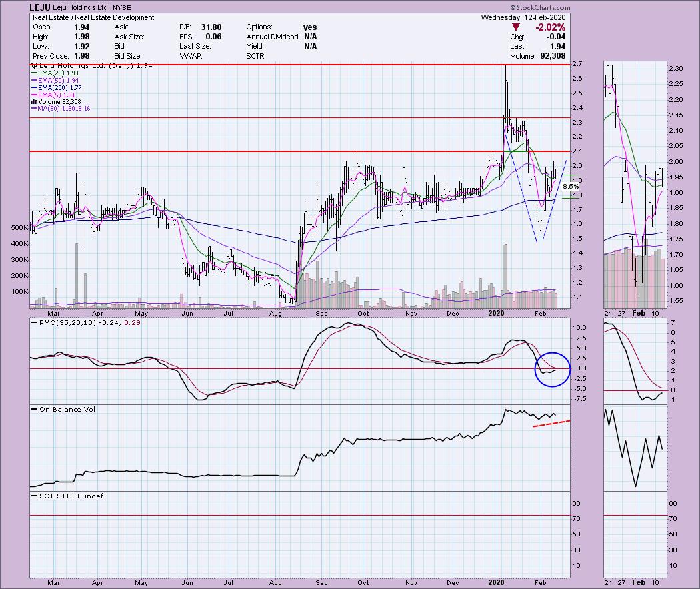Select the 1.55 label on zoomed price thumbnail

point(676,301)
